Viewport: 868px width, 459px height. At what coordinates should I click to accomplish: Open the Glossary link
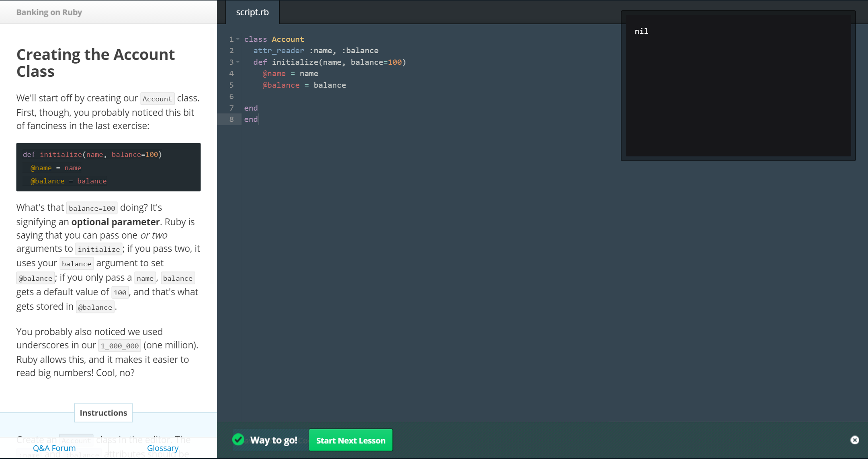162,448
